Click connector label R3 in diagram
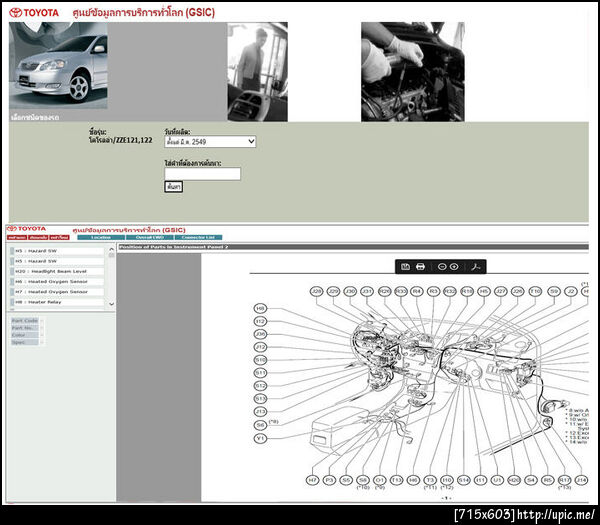This screenshot has width=600, height=525. (433, 291)
